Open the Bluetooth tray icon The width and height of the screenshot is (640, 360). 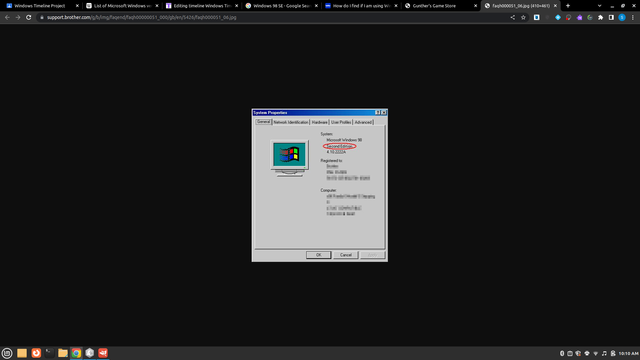click(x=562, y=353)
